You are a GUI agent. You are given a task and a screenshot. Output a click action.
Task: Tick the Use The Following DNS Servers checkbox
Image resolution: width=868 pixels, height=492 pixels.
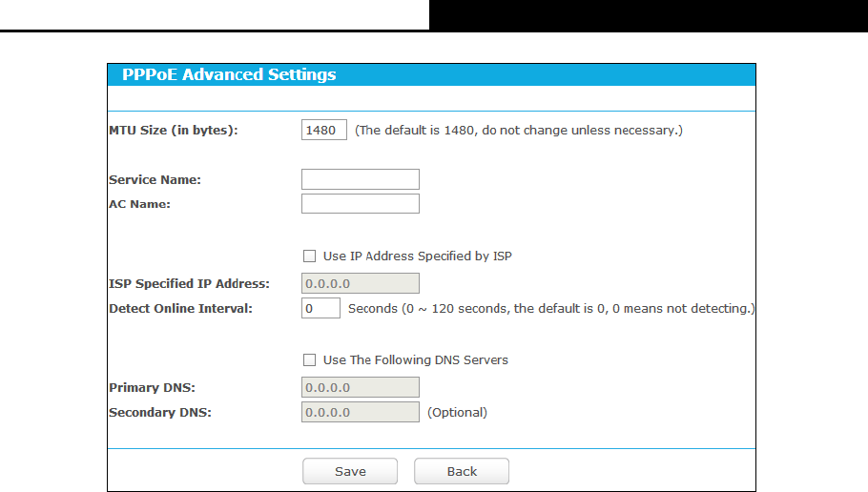[309, 360]
